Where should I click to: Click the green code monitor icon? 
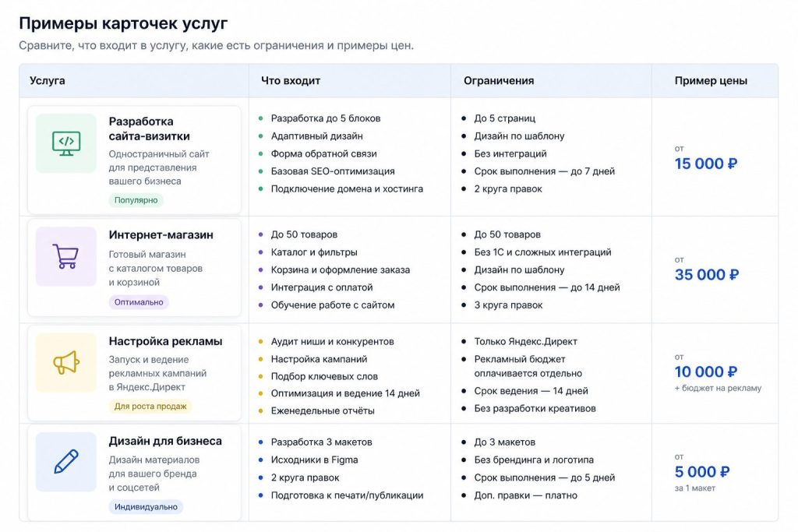[x=66, y=143]
